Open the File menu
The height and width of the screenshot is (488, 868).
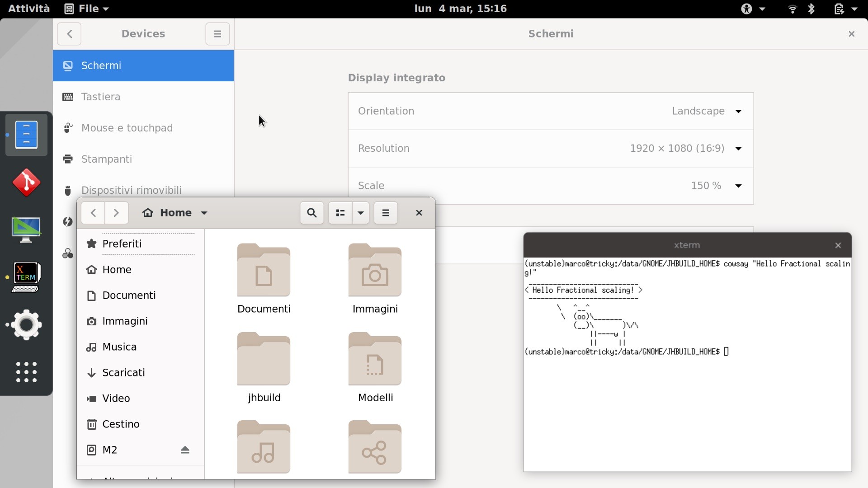tap(86, 9)
